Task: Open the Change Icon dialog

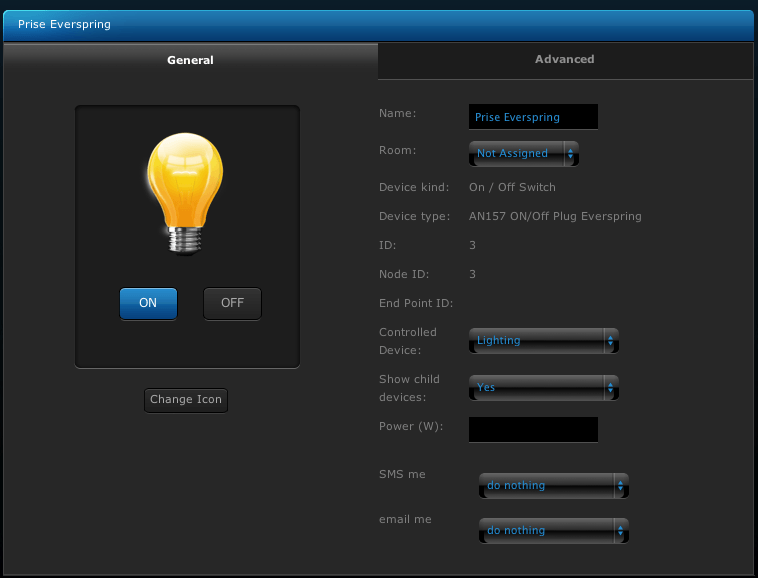Action: pyautogui.click(x=186, y=400)
